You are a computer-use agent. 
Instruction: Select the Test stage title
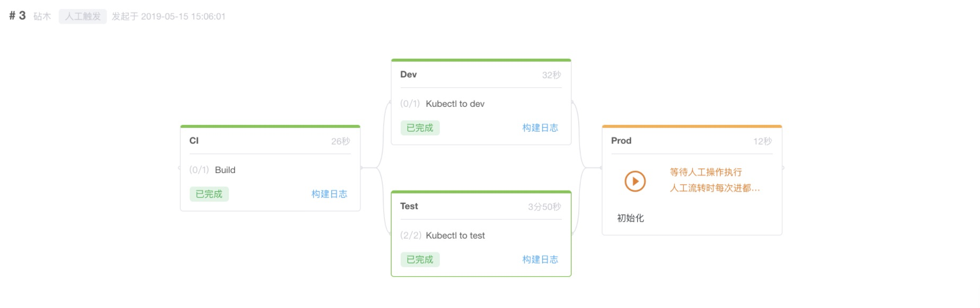(409, 206)
